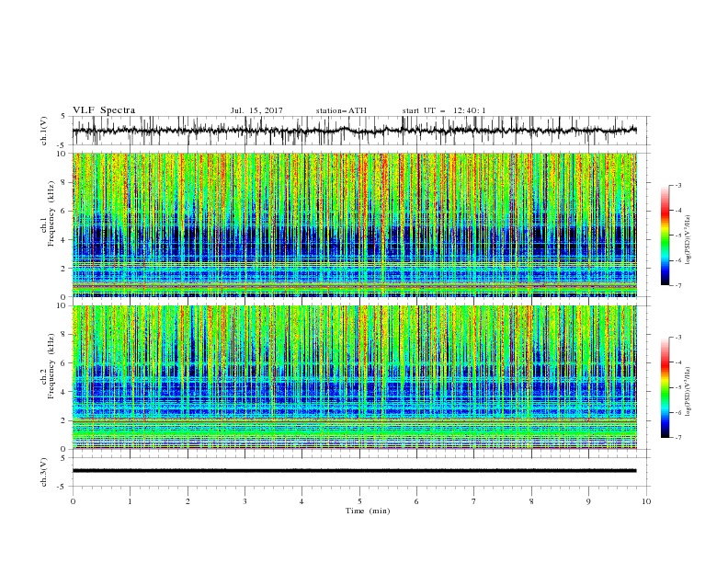Click the "ch.1(V)" waveform axis label
Screen dimensions: 728x563
(x=44, y=131)
